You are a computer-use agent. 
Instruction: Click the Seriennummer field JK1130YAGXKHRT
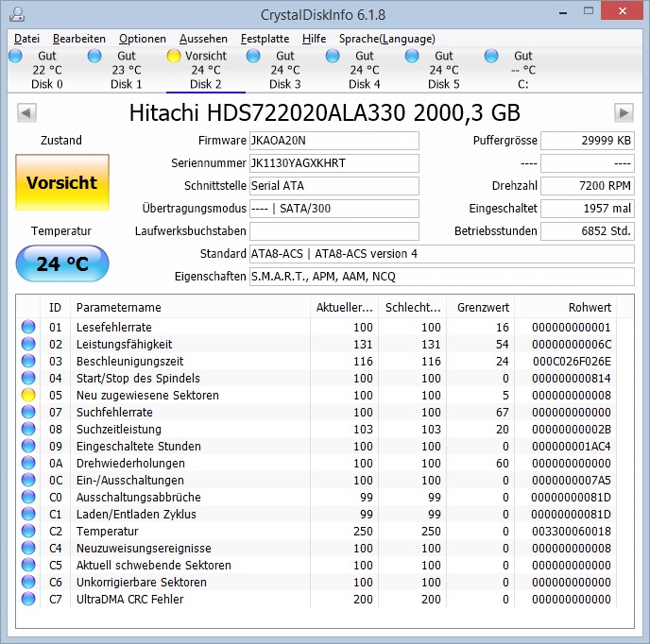tap(334, 163)
